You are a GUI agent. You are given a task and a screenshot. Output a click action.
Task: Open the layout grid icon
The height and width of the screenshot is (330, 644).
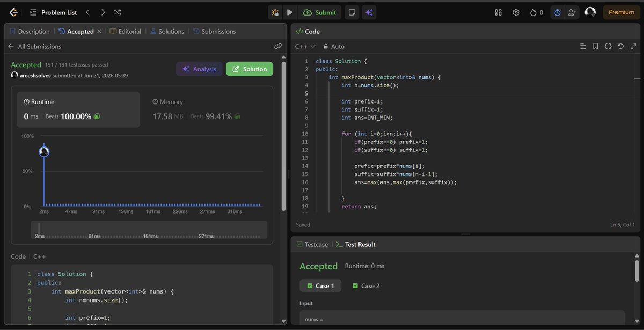(498, 12)
